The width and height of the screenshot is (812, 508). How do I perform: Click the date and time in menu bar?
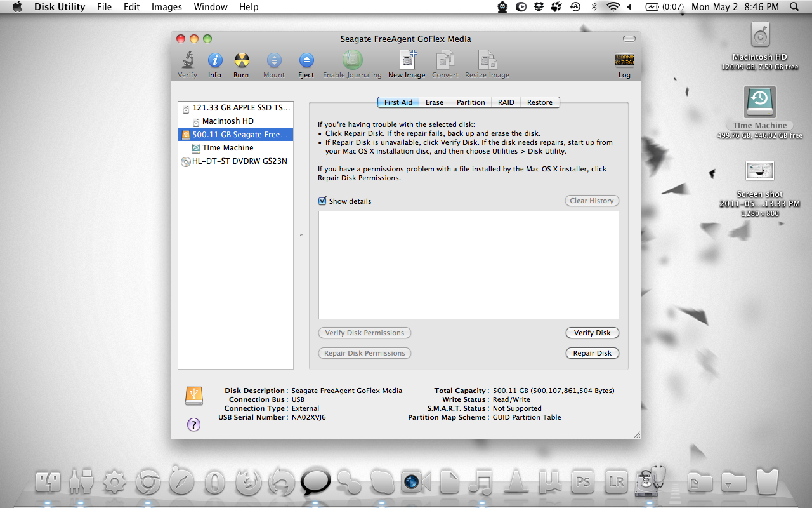pyautogui.click(x=735, y=7)
